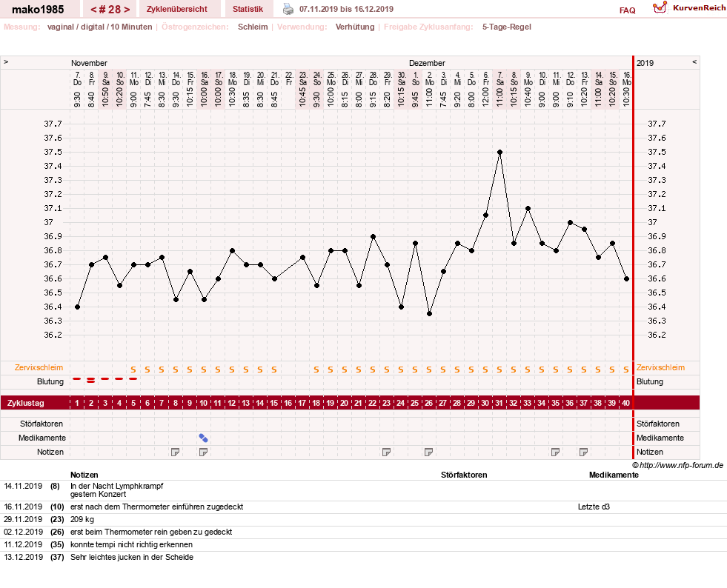Click the printer icon next to date range

coord(288,9)
